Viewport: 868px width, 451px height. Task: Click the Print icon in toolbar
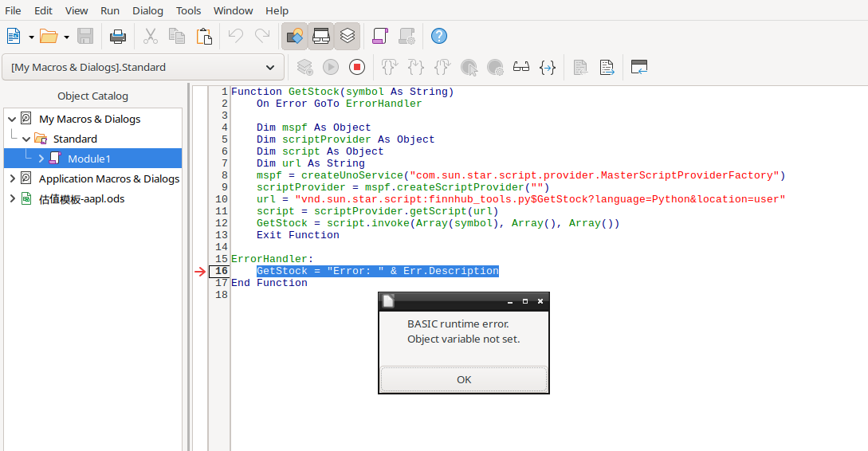[x=117, y=36]
